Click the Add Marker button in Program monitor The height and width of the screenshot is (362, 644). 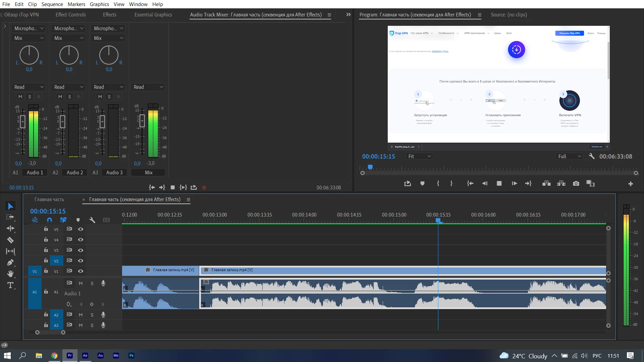click(x=422, y=183)
